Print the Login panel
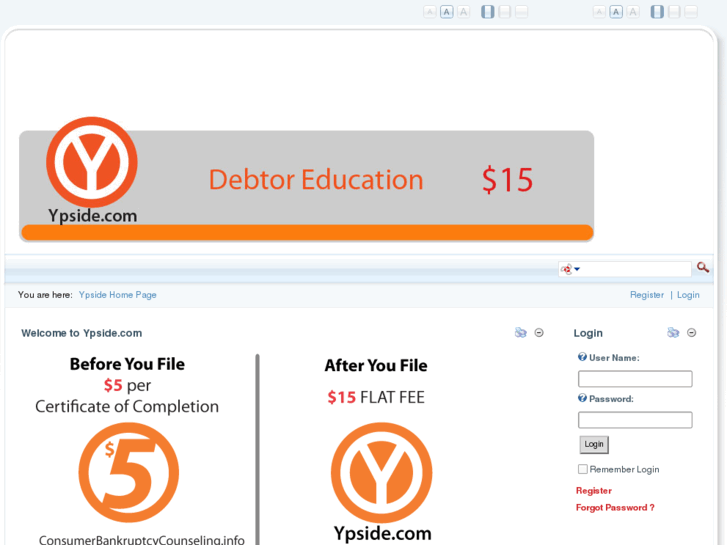This screenshot has width=727, height=545. pos(673,333)
